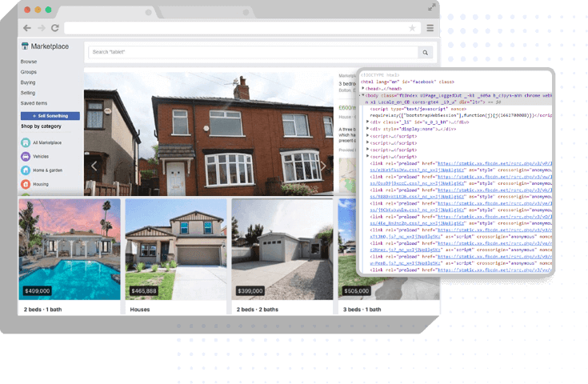Go back with the browser back arrow
The image size is (588, 384).
(27, 28)
